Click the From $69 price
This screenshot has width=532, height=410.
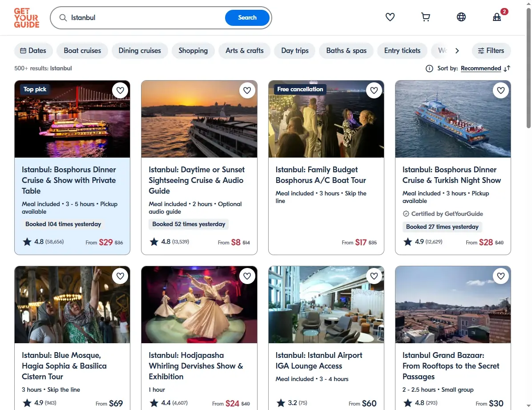click(x=109, y=403)
